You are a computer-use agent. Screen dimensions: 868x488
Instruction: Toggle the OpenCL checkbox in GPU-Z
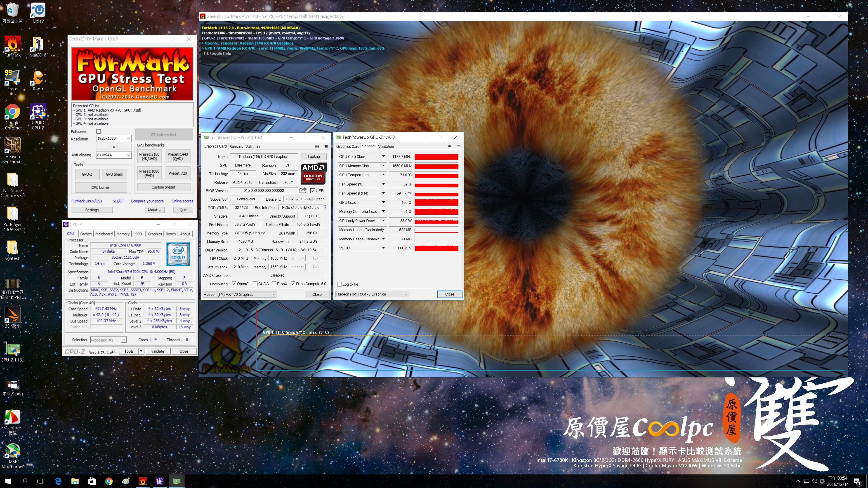[234, 284]
